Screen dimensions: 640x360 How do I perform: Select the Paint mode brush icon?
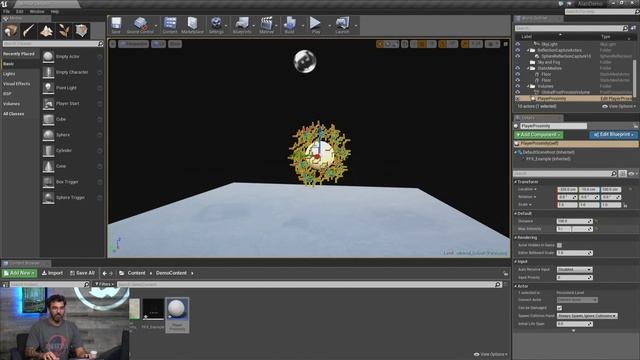tap(29, 31)
